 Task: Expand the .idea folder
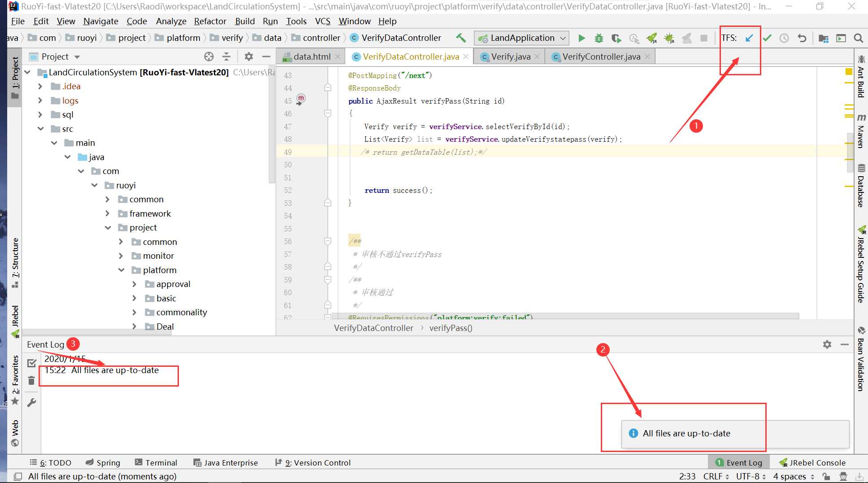coord(40,86)
